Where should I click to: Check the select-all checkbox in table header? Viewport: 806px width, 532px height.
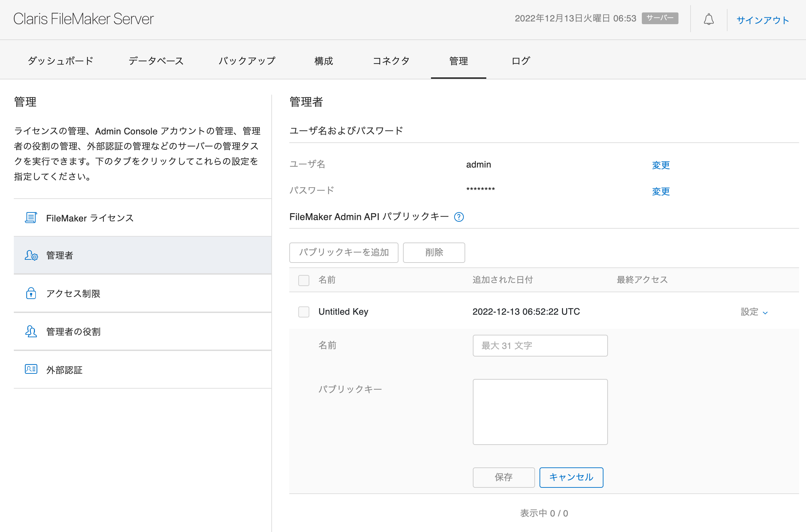tap(304, 280)
